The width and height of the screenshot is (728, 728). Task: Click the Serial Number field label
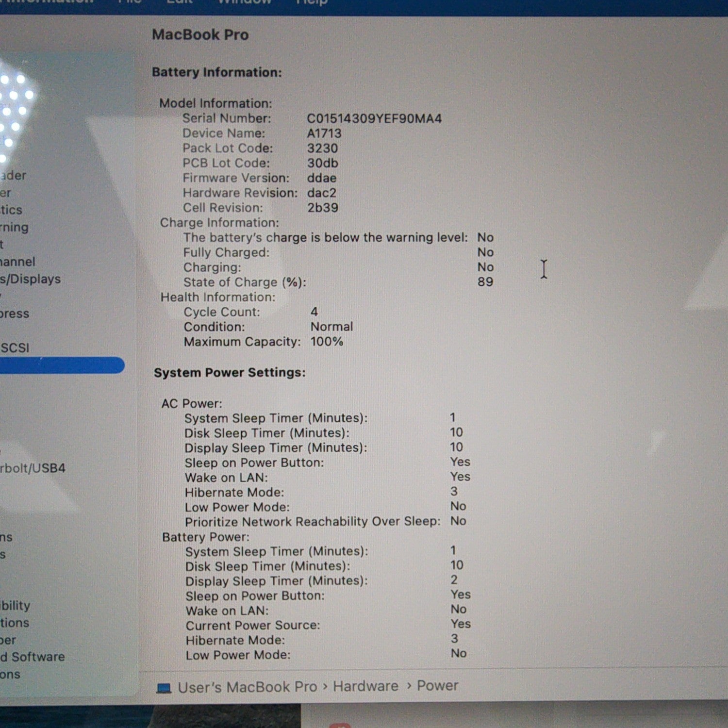tap(227, 118)
